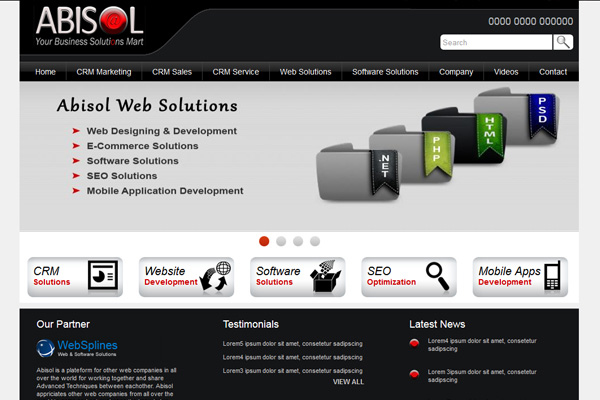600x400 pixels.
Task: Open the Web Solutions menu
Action: click(x=305, y=72)
